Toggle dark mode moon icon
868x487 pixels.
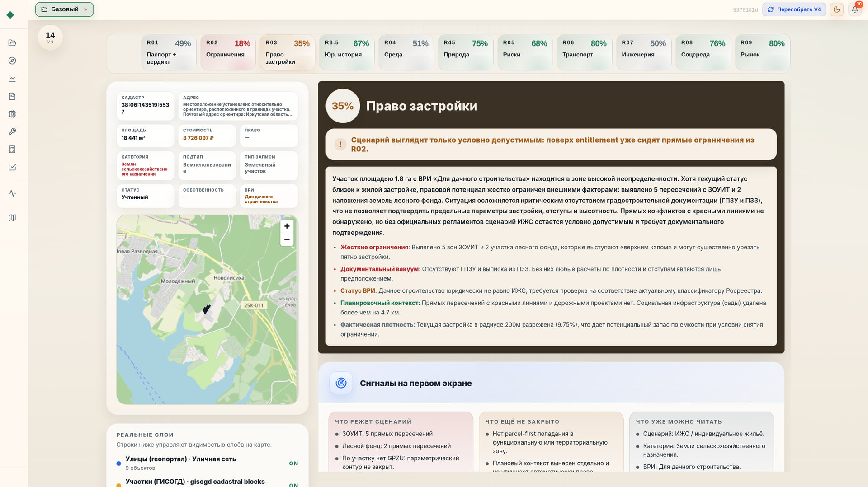point(836,9)
